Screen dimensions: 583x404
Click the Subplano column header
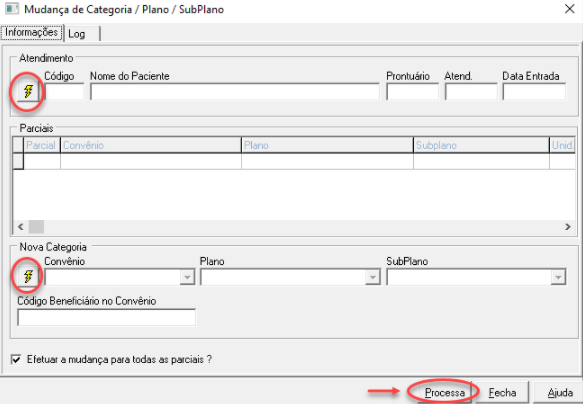click(x=481, y=145)
